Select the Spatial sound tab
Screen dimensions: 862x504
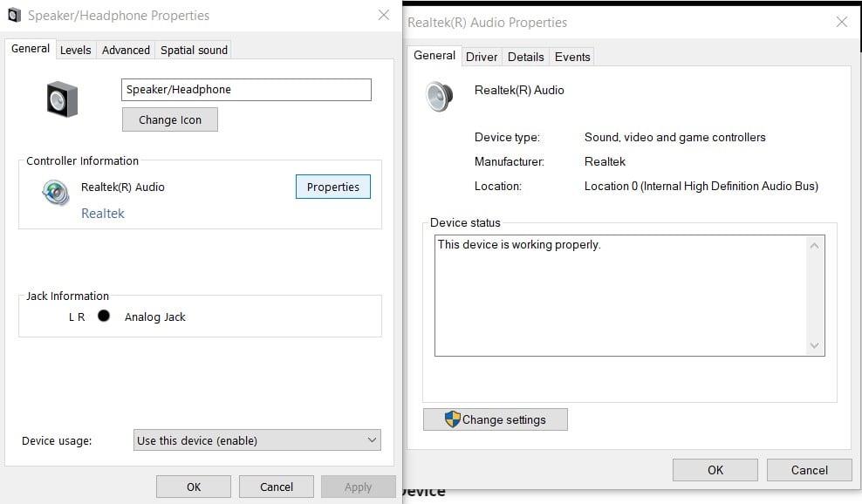[194, 50]
